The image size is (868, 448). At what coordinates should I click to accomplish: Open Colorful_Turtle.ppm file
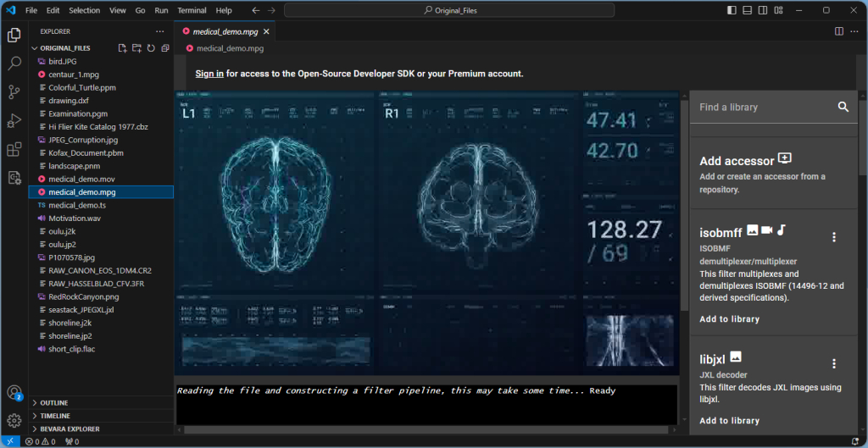(x=82, y=87)
